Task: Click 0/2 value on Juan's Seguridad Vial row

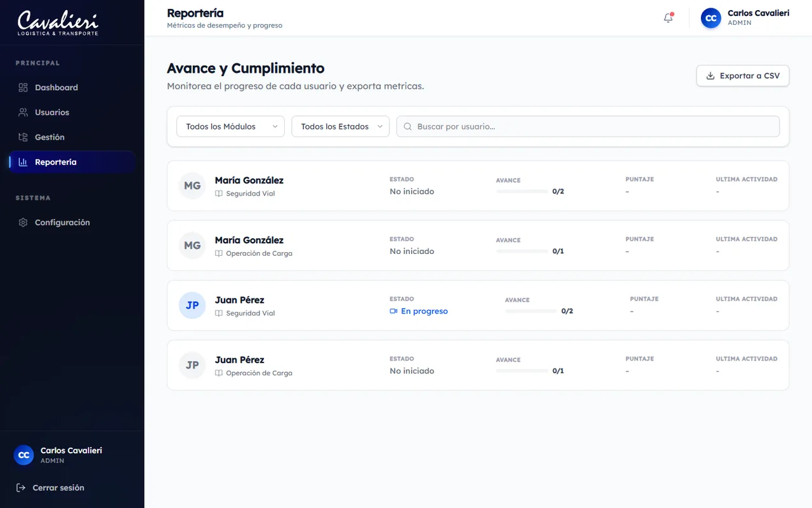Action: pos(567,311)
